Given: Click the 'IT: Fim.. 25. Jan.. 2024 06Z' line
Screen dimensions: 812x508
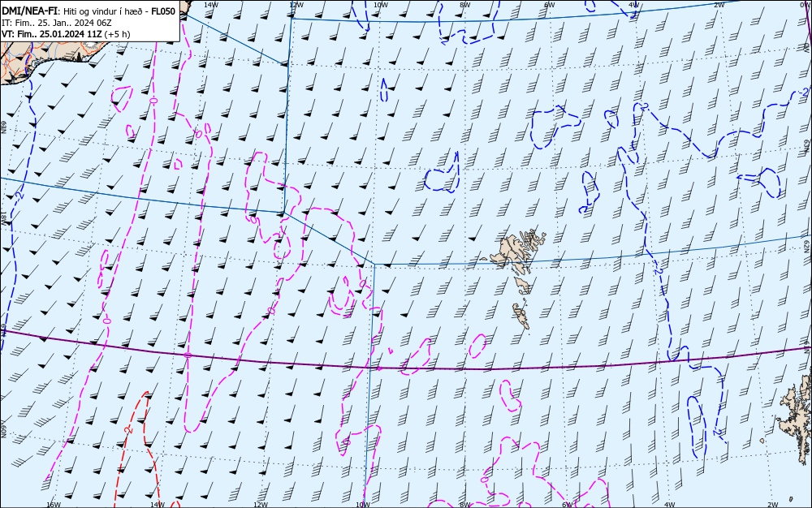Looking at the screenshot, I should (x=57, y=23).
